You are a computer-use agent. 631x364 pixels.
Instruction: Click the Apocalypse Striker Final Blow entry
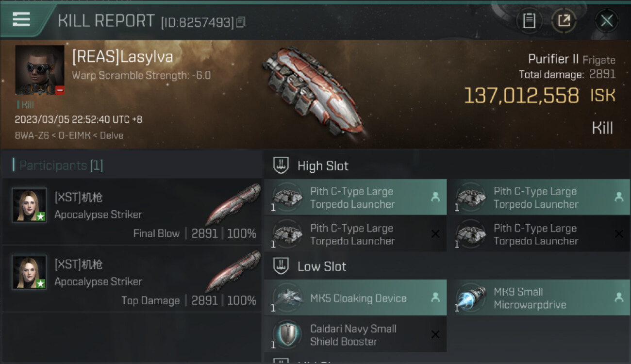point(132,212)
